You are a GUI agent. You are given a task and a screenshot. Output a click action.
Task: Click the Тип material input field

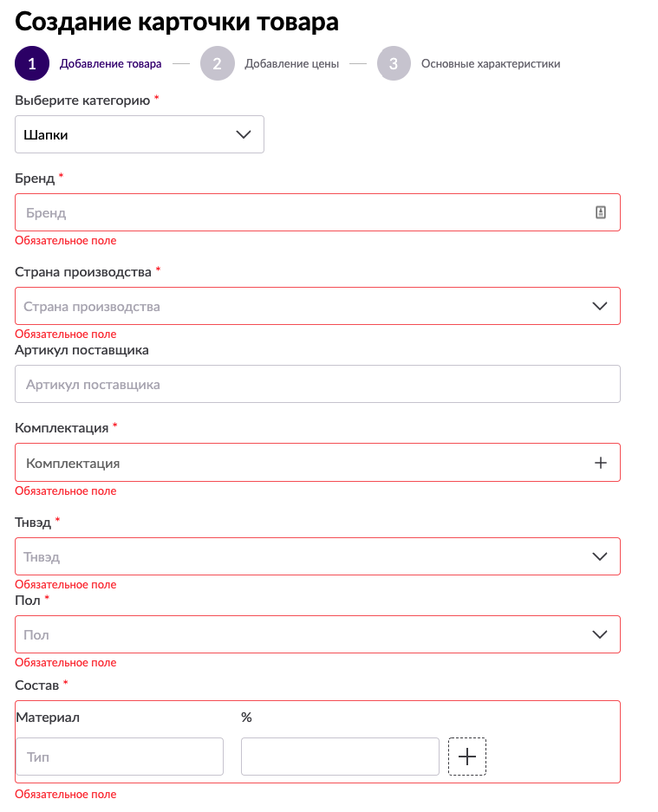click(x=120, y=757)
